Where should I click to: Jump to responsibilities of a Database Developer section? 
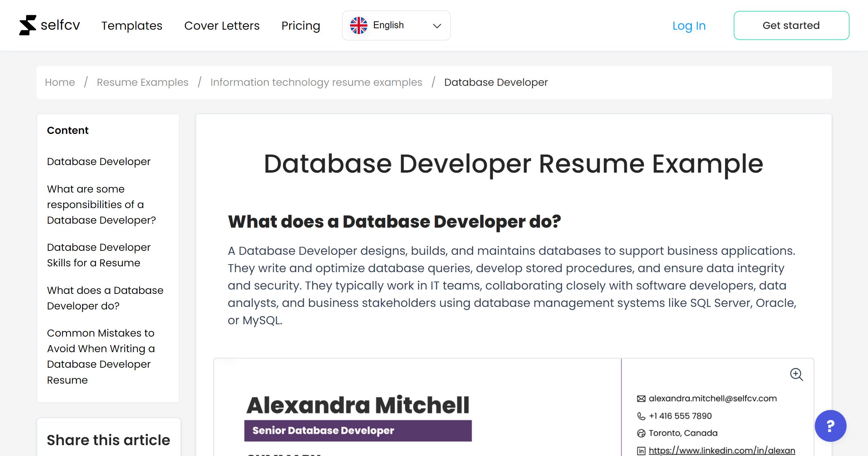point(101,204)
